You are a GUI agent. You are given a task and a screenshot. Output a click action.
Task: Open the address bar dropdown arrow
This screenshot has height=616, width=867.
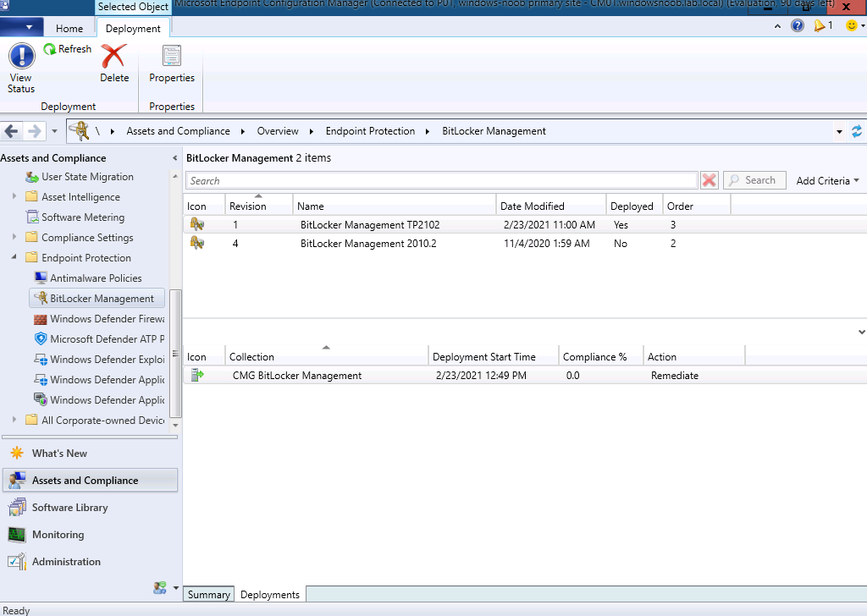pos(839,132)
